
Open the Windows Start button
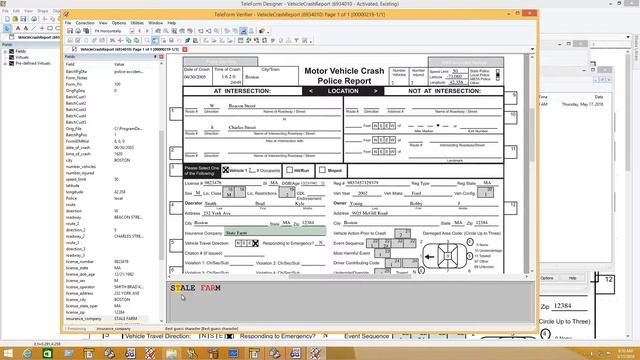8,353
